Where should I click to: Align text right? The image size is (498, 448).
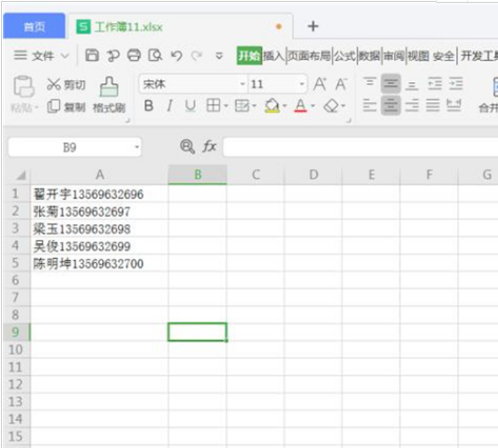tap(412, 106)
